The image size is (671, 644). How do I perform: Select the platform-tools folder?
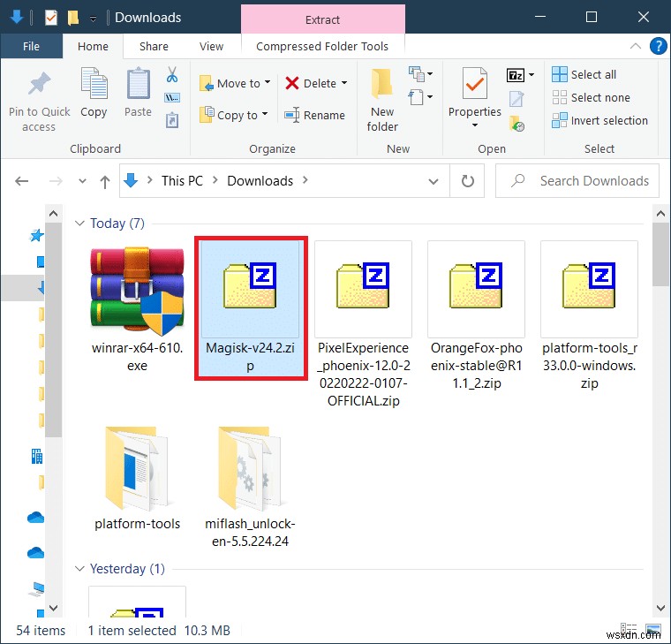tap(138, 479)
